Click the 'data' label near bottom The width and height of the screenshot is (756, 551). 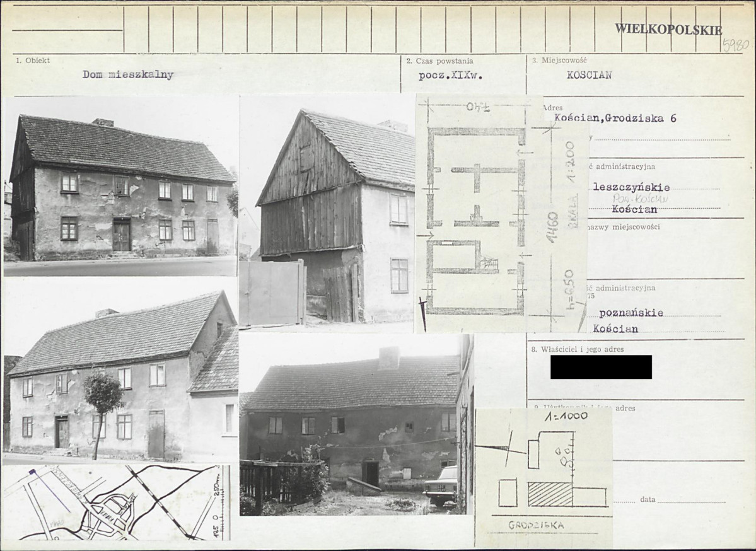tap(648, 499)
